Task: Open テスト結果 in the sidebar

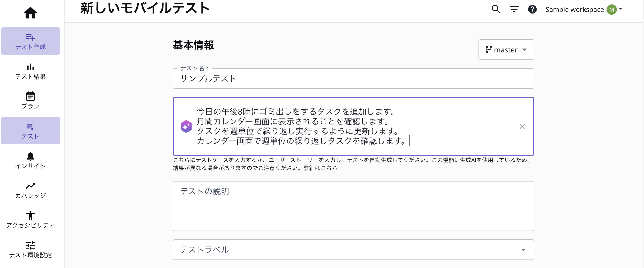Action: (30, 72)
